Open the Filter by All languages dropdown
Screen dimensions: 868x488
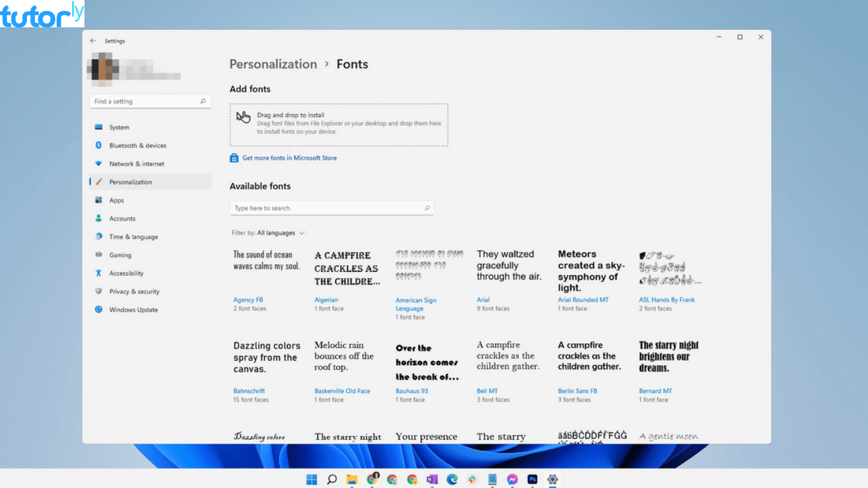click(x=268, y=233)
